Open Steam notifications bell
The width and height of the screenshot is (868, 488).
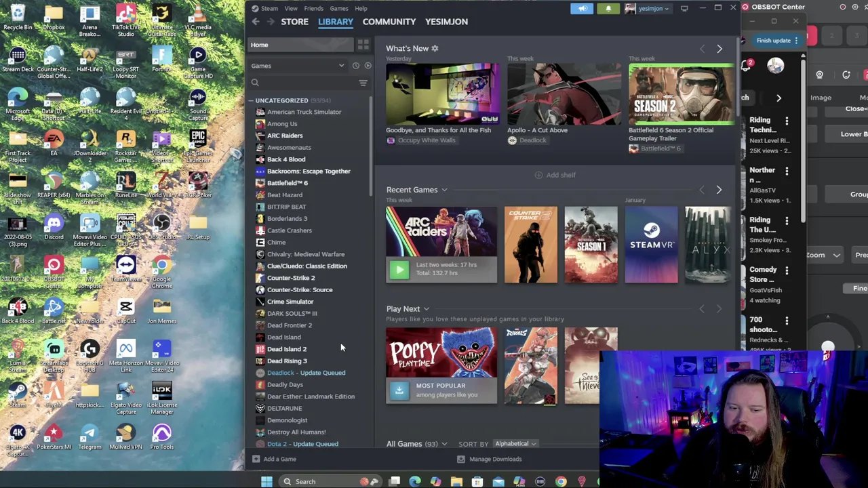click(x=608, y=8)
